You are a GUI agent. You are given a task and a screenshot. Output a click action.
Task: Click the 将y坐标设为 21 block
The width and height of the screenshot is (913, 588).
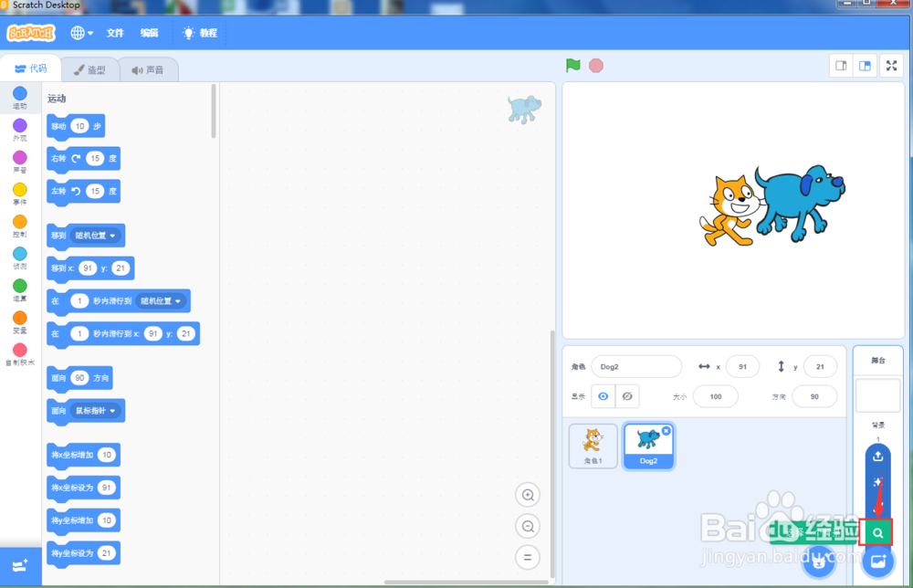pyautogui.click(x=83, y=553)
